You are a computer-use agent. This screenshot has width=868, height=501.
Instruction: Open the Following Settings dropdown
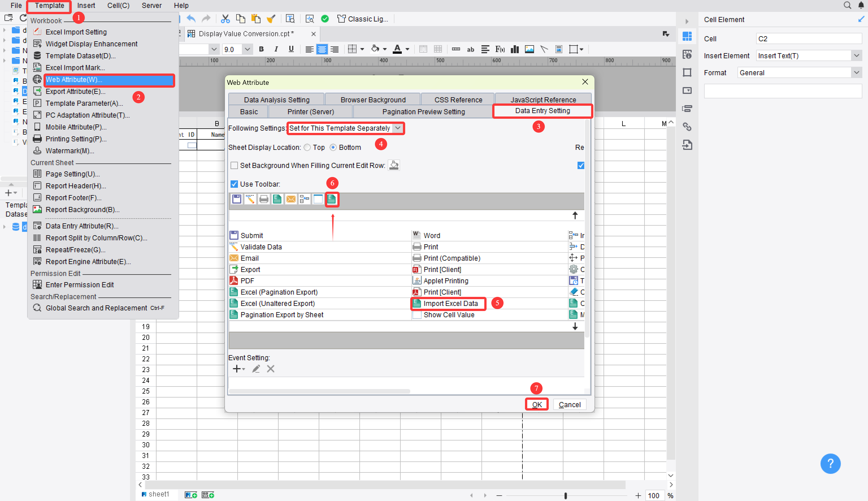[398, 128]
